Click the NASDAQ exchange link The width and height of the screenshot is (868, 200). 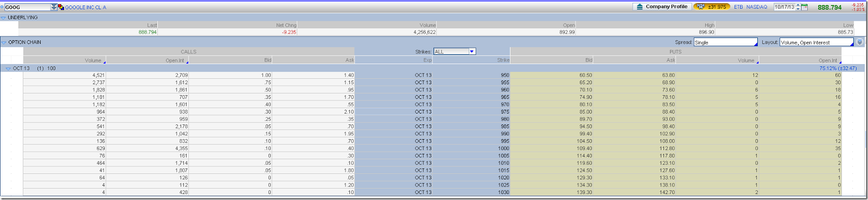coord(757,7)
